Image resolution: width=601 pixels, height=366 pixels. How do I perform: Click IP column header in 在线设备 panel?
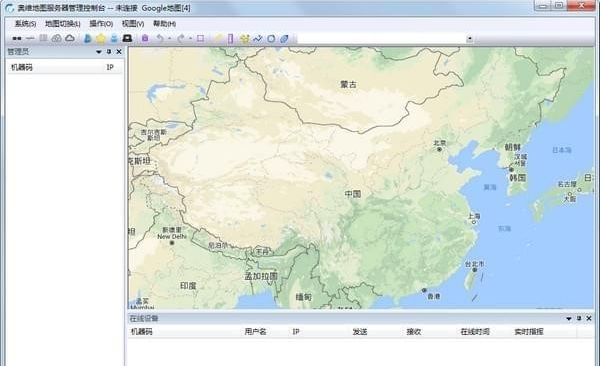pyautogui.click(x=296, y=332)
